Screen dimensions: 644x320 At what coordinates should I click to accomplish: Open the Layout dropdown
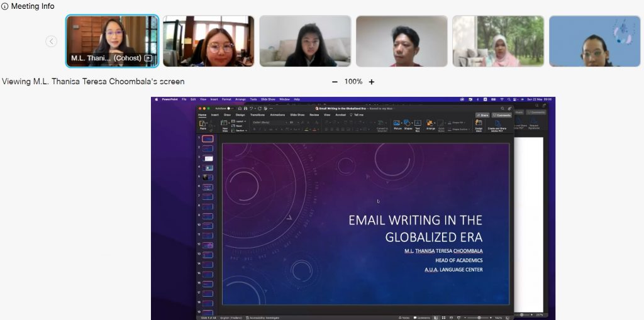(x=240, y=121)
